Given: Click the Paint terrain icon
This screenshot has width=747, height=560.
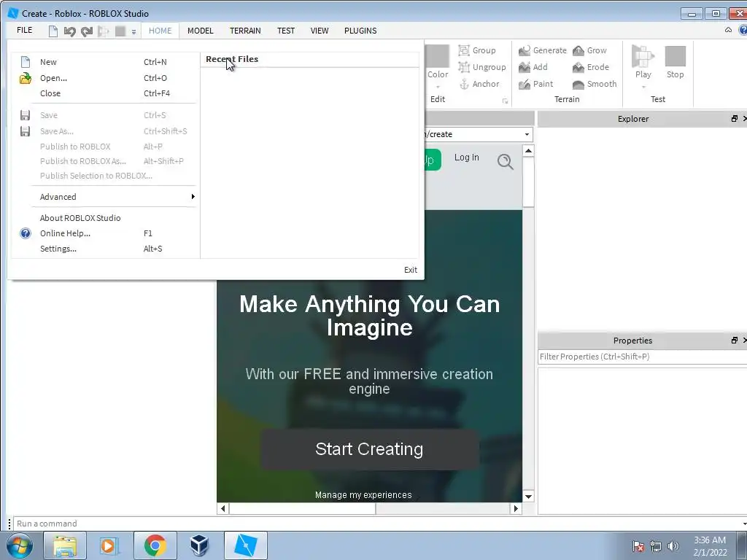Looking at the screenshot, I should pos(525,85).
